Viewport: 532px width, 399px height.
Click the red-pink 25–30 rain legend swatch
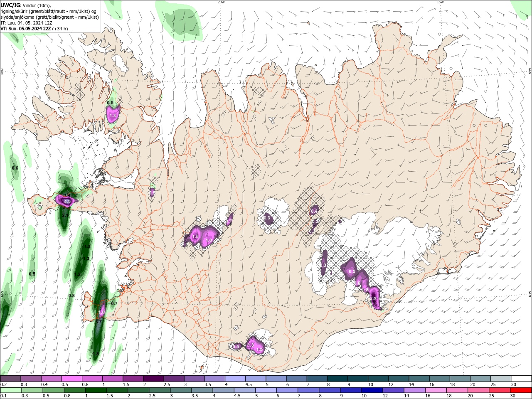pyautogui.click(x=500, y=390)
